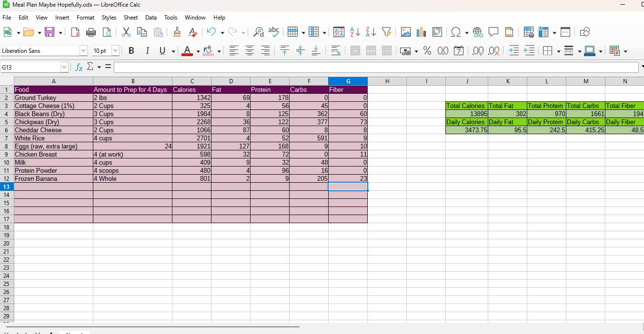Run the spelling check
The height and width of the screenshot is (334, 644).
pos(274,32)
